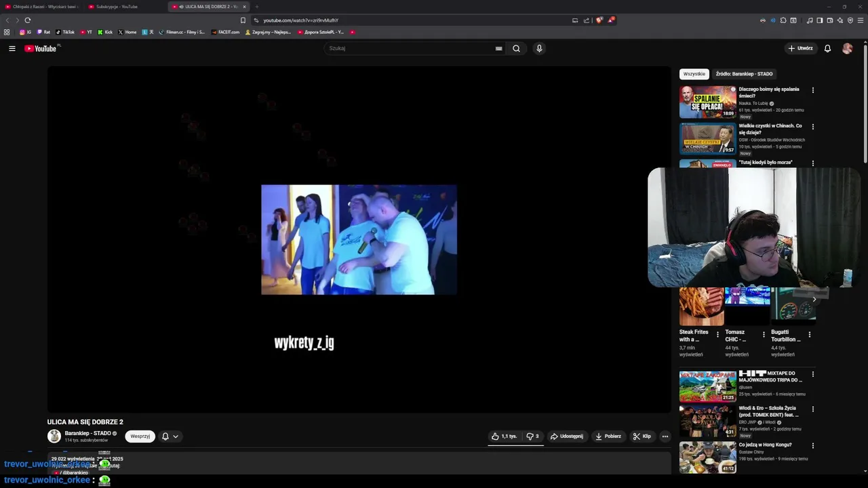Expand the subscription notification bell dropdown
Viewport: 868px width, 488px height.
pos(170,436)
